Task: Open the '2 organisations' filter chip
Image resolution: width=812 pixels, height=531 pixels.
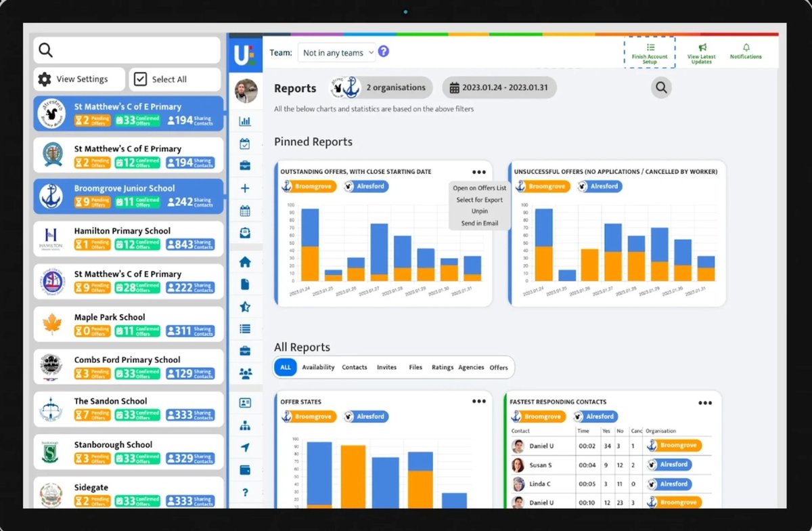Action: tap(382, 87)
